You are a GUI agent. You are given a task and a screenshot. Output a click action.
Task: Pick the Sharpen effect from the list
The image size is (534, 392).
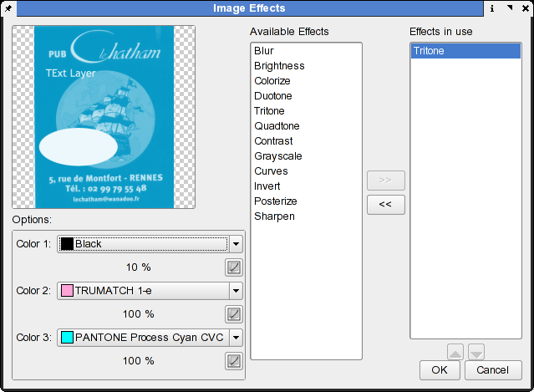[274, 216]
